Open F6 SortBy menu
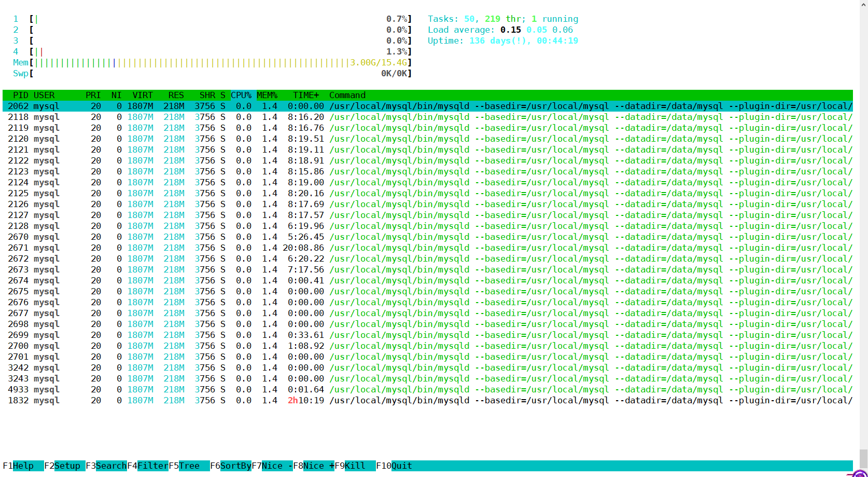 (231, 466)
